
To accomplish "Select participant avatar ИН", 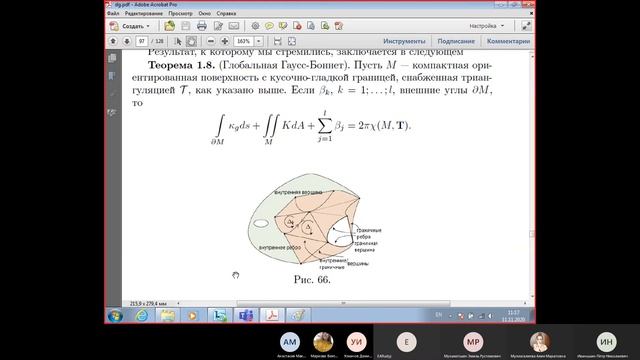I will coord(607,342).
